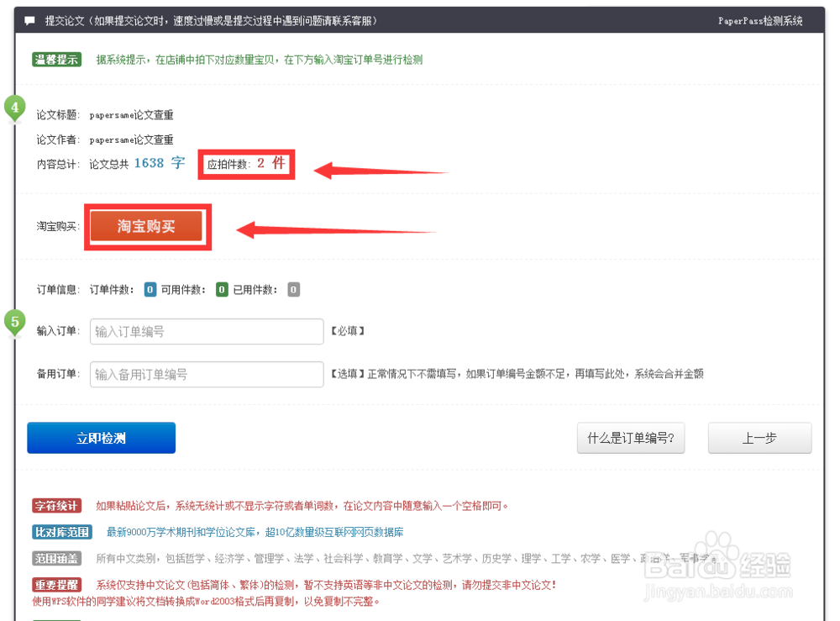Go back with the 上一步 button

click(x=759, y=438)
